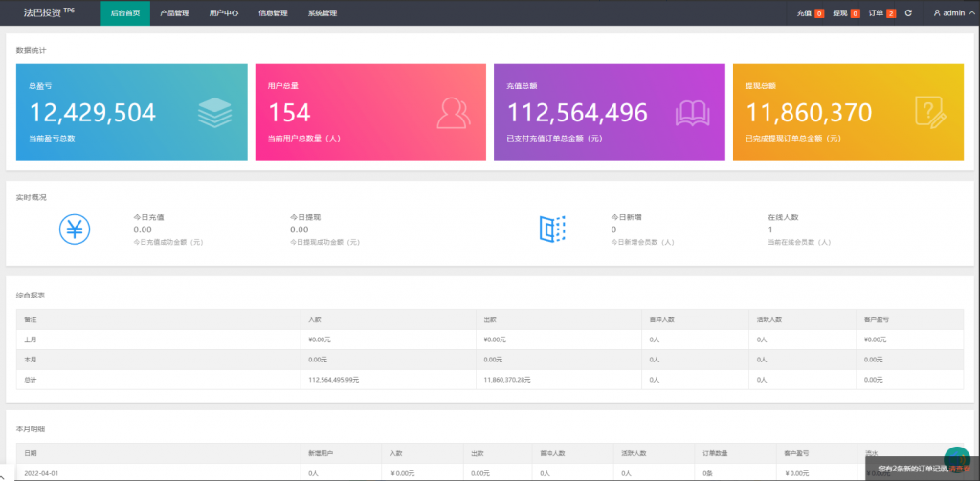
Task: Click the users icon on 用户总量 card
Action: point(454,112)
